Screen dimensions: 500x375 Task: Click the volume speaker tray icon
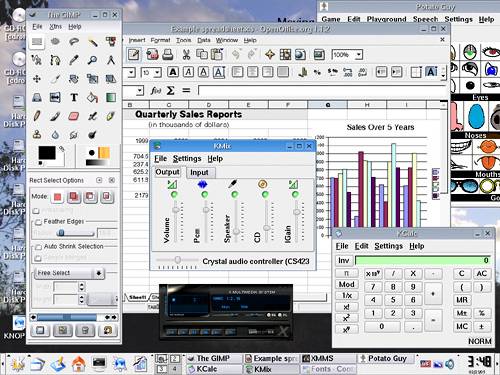click(450, 364)
